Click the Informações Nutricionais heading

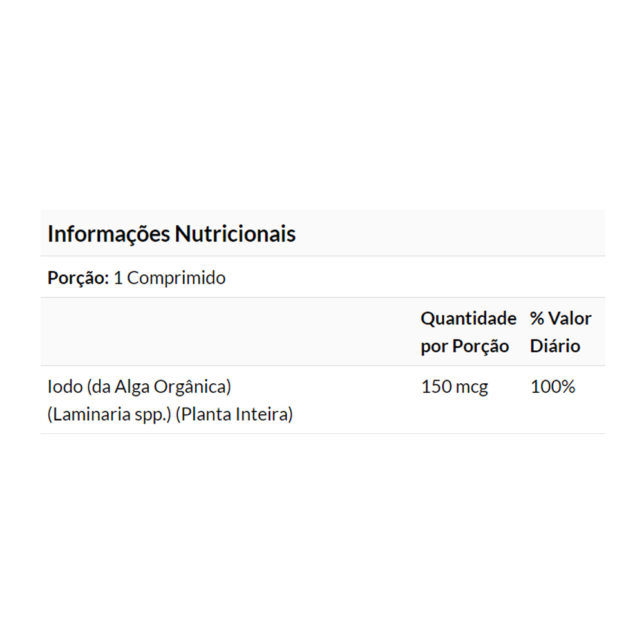pos(171,234)
